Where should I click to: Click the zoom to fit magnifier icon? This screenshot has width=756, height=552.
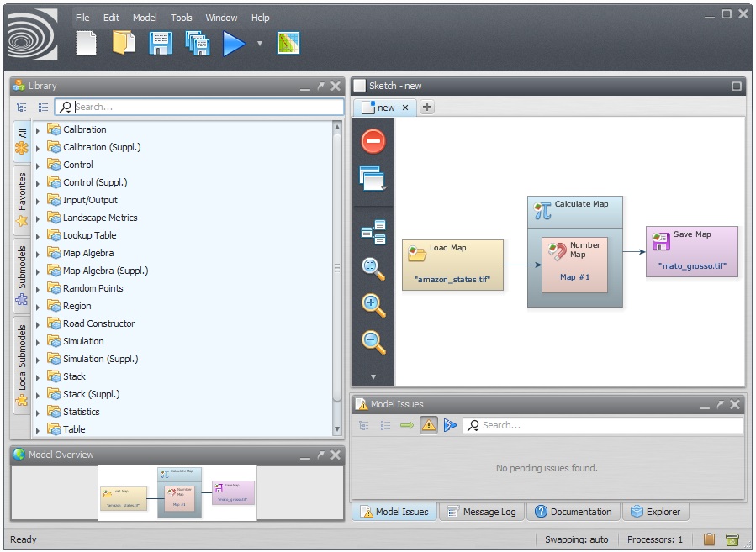373,269
